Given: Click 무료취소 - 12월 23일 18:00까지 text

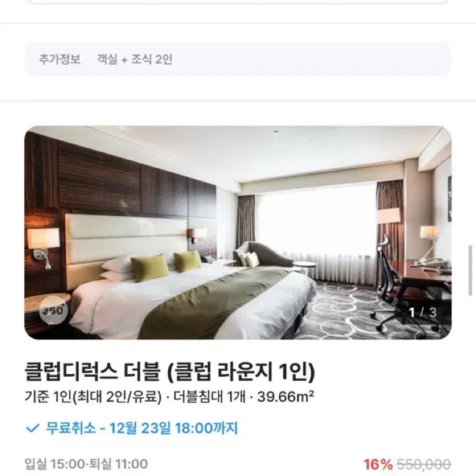Looking at the screenshot, I should pyautogui.click(x=142, y=428).
